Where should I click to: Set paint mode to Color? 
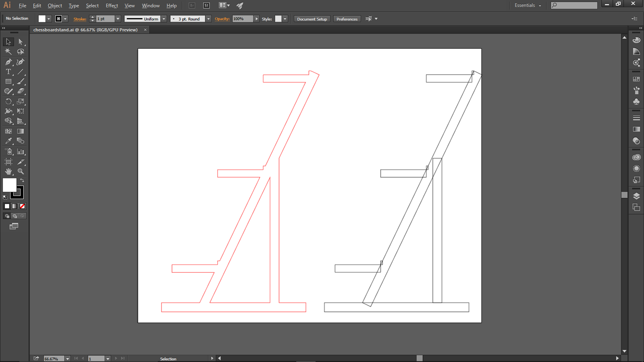7,206
